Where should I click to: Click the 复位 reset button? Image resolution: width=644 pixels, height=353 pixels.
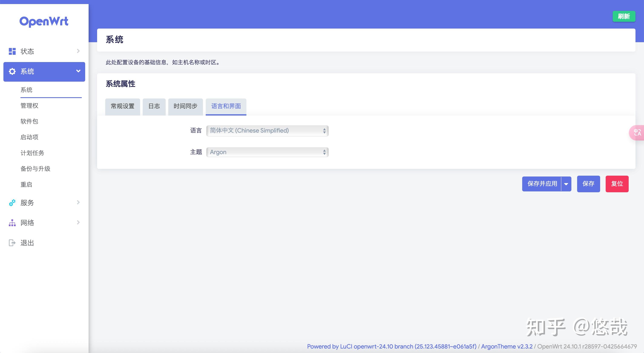[617, 184]
